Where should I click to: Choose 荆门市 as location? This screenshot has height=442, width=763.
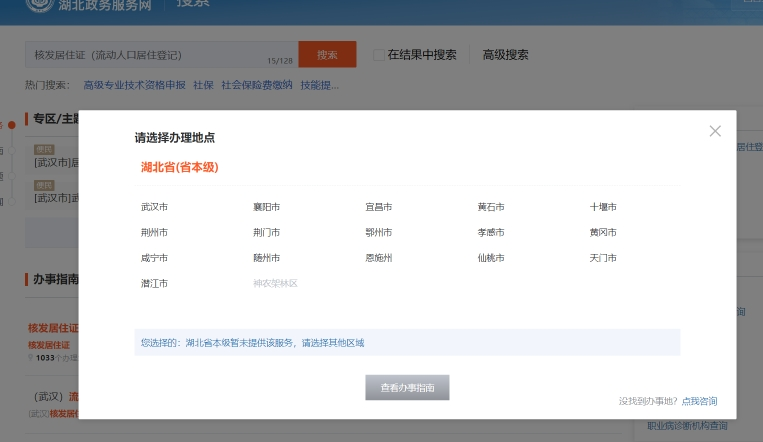(x=267, y=233)
